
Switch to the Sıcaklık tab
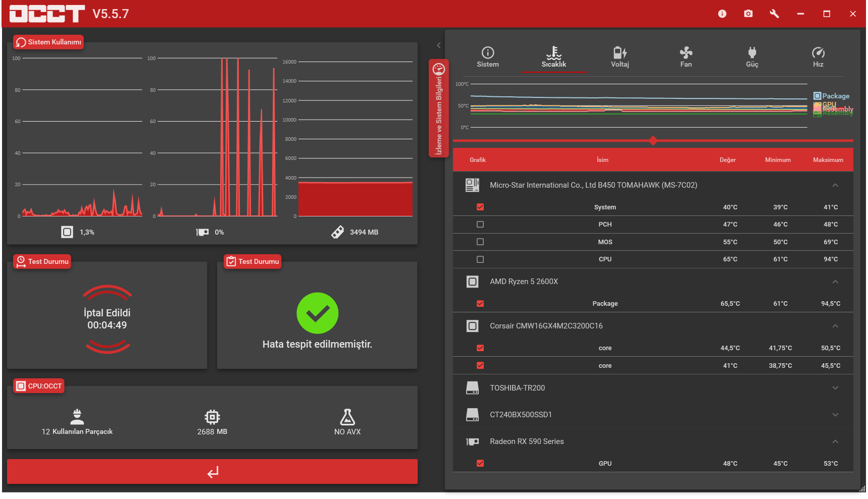pos(554,57)
